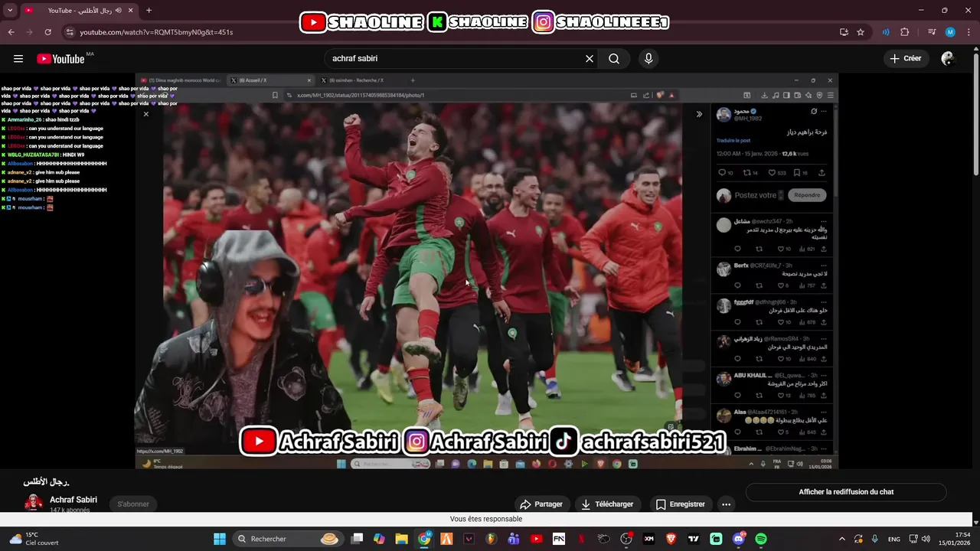This screenshot has height=551, width=980.
Task: Open the Windows Start menu
Action: [x=220, y=539]
